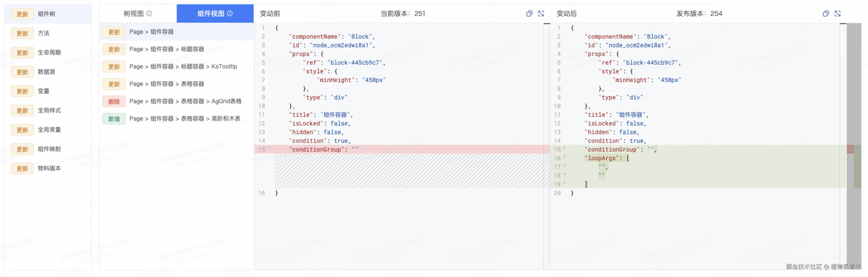Click removed line 15 marker in left editor
Image resolution: width=868 pixels, height=277 pixels.
269,148
